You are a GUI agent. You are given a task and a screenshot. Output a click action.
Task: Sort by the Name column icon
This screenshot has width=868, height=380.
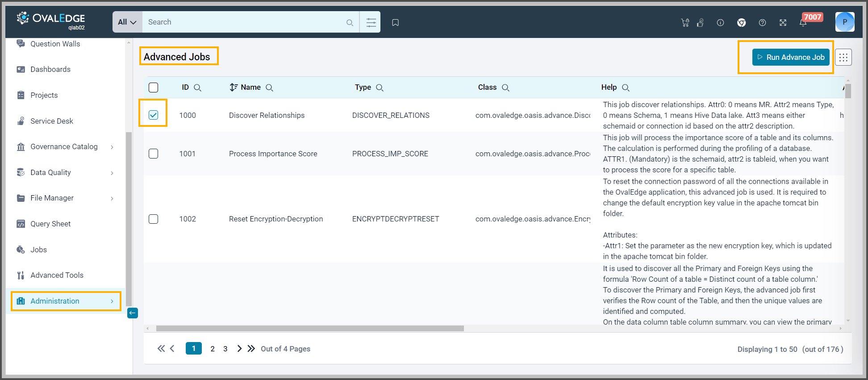234,88
